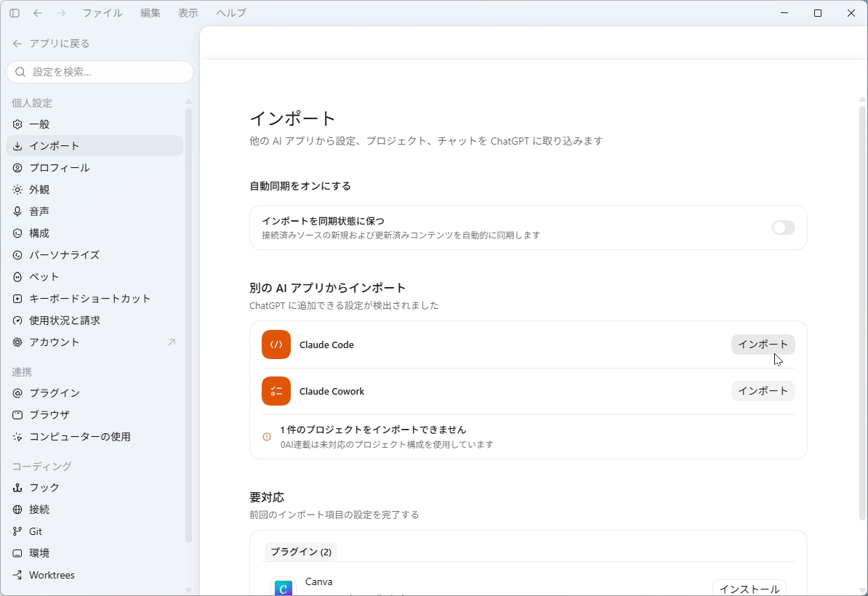This screenshot has height=596, width=868.
Task: Click the cursor icon beside コンピューターの使用
Action: pyautogui.click(x=17, y=437)
